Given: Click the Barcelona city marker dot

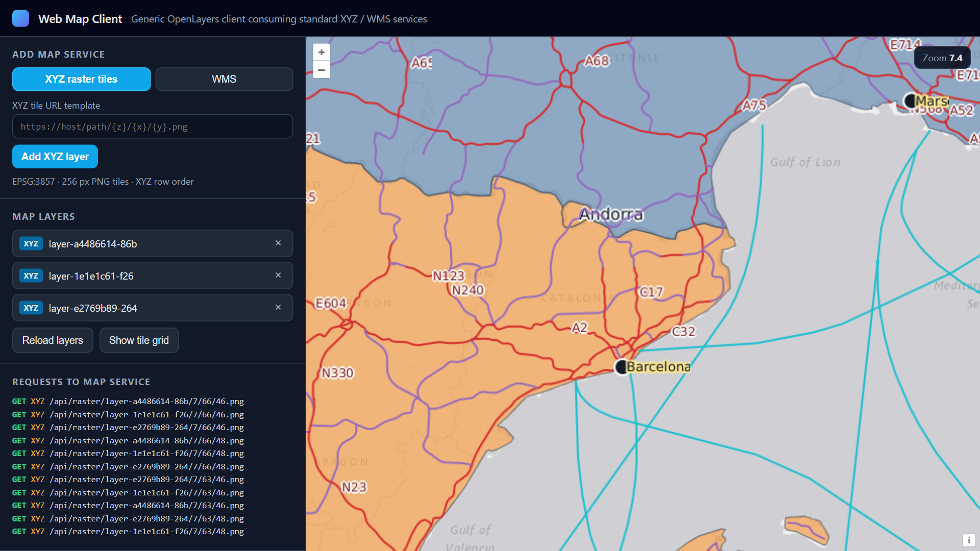Looking at the screenshot, I should pos(622,366).
